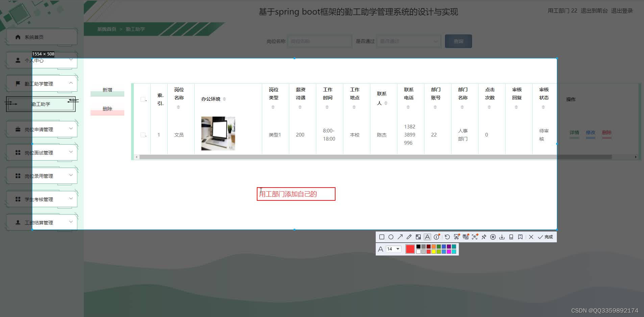
Task: Open the 勤工助学 submenu item
Action: coord(41,104)
